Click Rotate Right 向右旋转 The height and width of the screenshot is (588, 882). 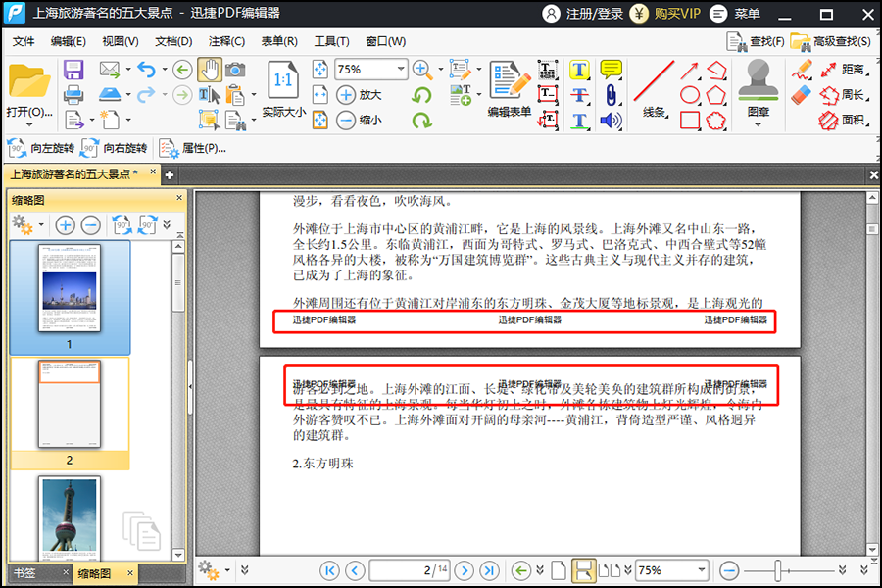pyautogui.click(x=115, y=148)
